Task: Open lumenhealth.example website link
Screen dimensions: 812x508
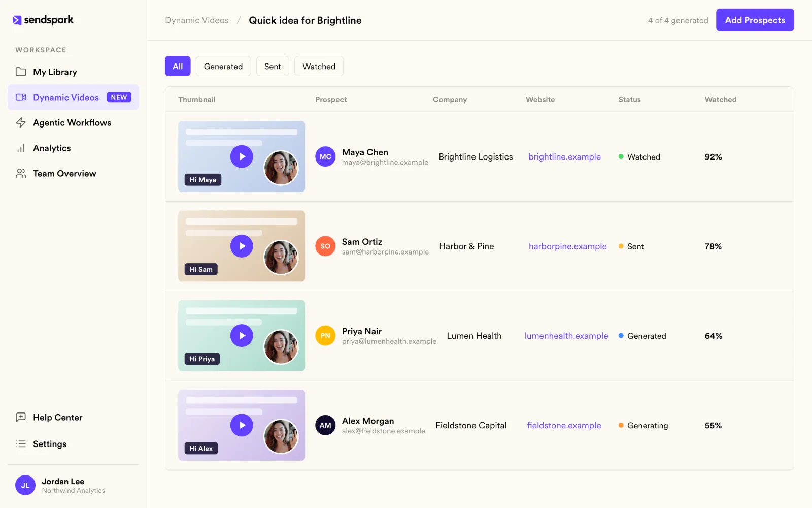Action: click(x=566, y=335)
